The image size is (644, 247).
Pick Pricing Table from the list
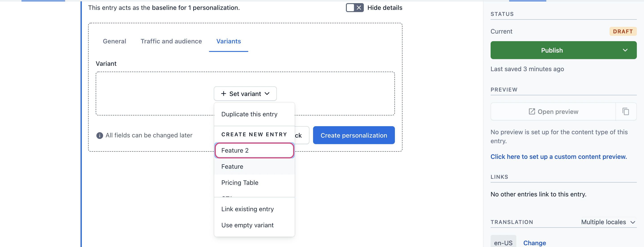click(x=254, y=183)
